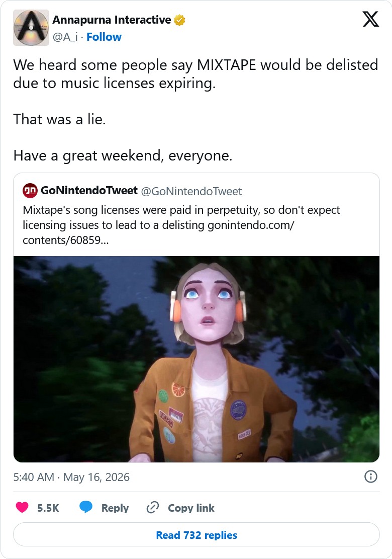Open the Mixtape character image thumbnail
Screen dimensions: 392x559
click(x=196, y=359)
